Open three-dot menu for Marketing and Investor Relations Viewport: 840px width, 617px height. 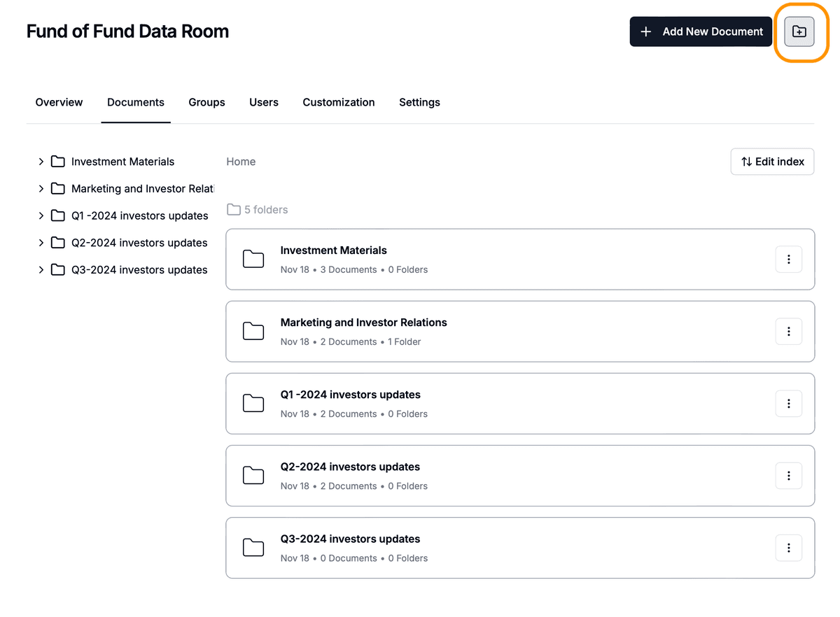788,332
